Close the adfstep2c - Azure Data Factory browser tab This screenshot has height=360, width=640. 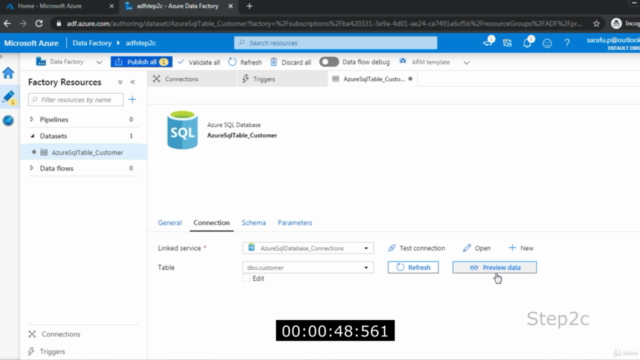pos(231,6)
